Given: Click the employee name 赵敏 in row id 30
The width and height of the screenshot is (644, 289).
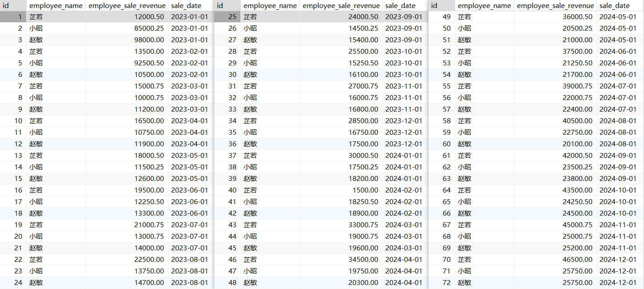Looking at the screenshot, I should pyautogui.click(x=250, y=74).
